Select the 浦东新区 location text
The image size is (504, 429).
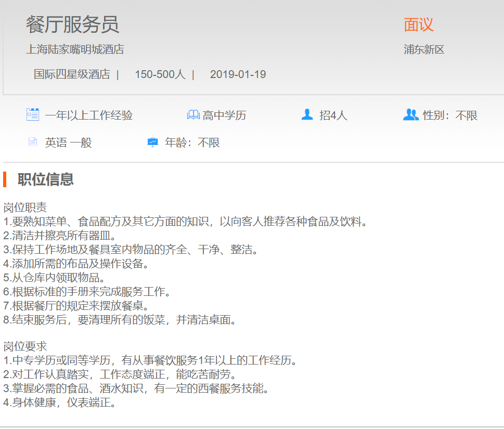click(x=424, y=50)
